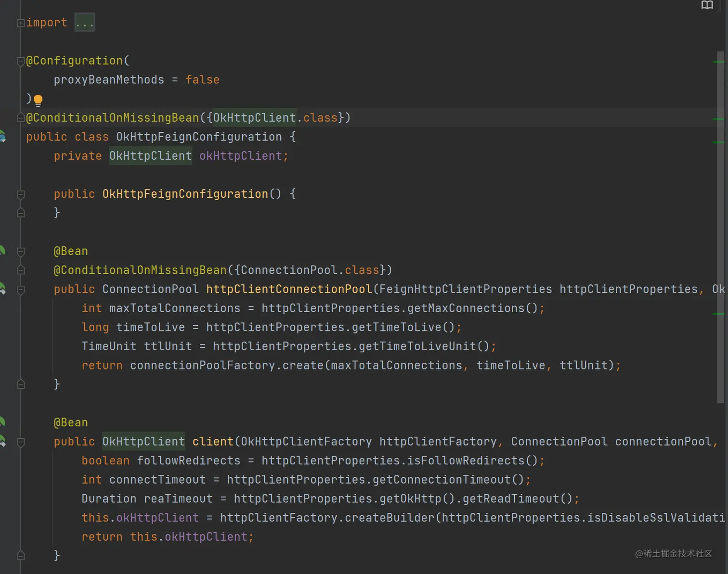
Task: Expand the folded import block marker
Action: point(21,23)
